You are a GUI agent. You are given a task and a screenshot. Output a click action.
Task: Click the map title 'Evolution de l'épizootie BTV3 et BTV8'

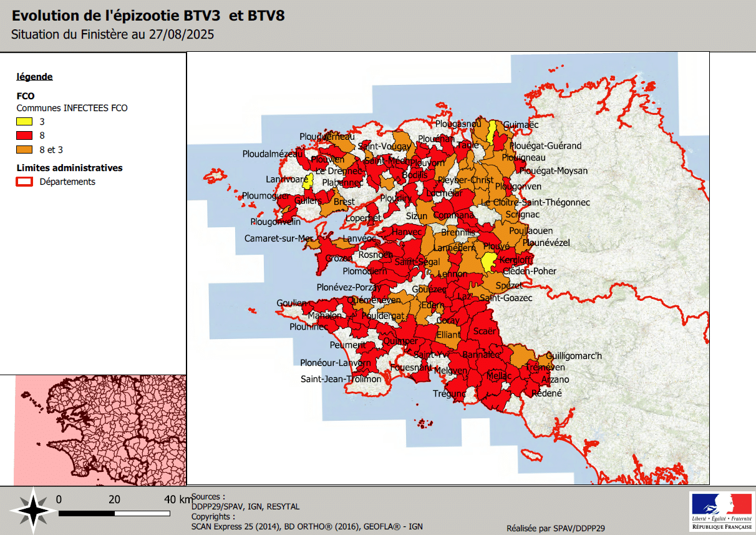tap(148, 16)
